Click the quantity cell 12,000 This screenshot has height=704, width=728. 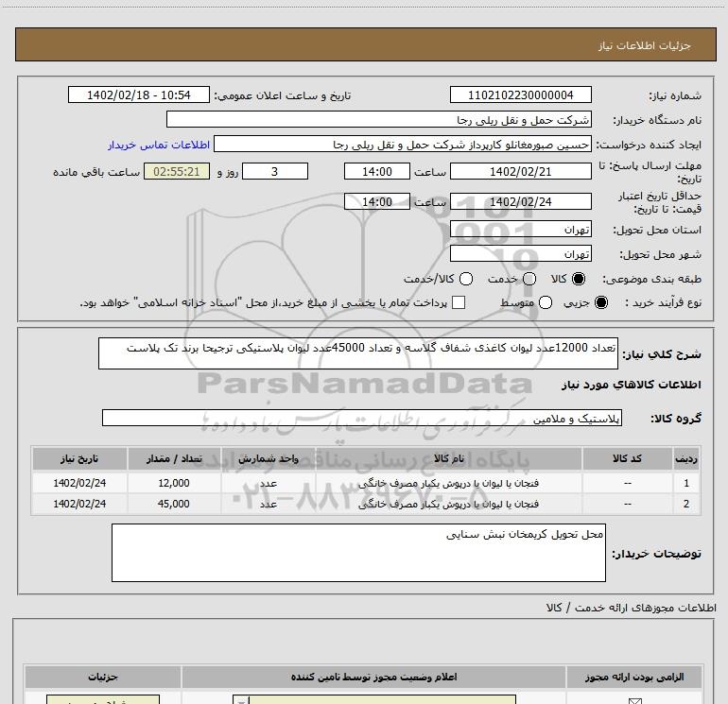174,483
